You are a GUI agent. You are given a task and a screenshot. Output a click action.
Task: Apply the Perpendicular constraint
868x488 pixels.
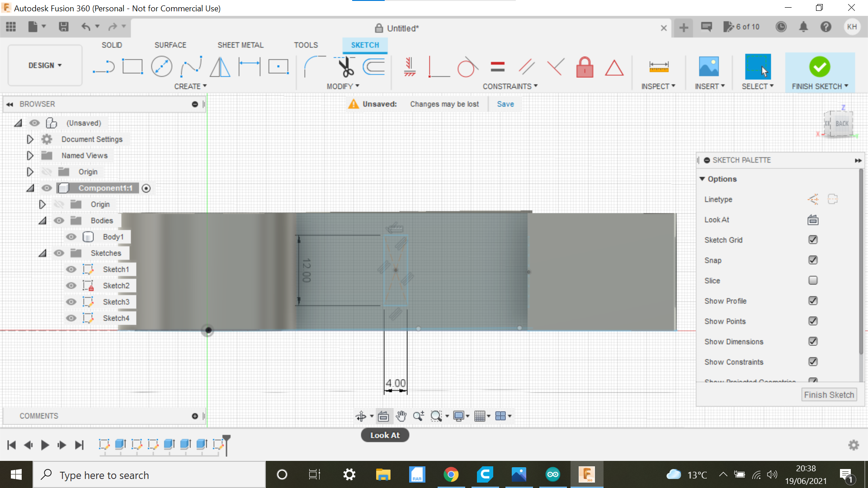coord(439,67)
